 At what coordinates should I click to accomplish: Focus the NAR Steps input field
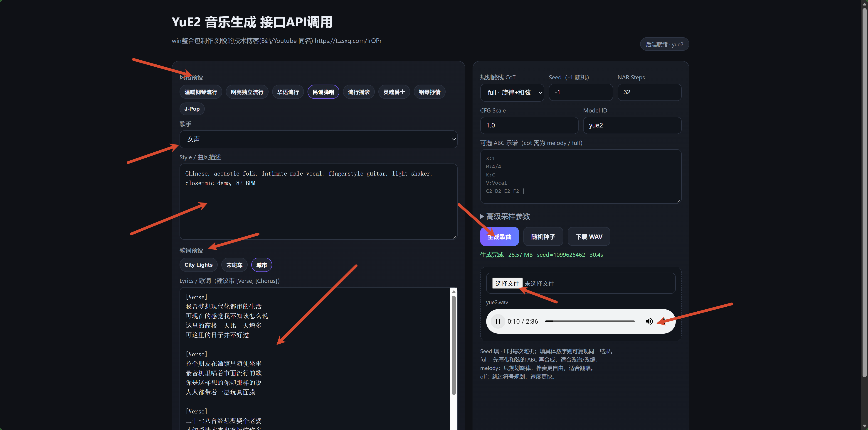(x=649, y=92)
